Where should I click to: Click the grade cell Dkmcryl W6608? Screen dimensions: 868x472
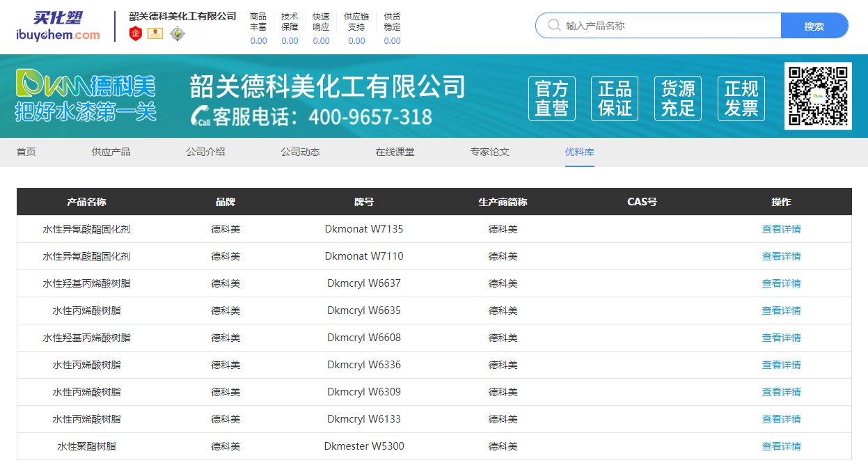[364, 338]
